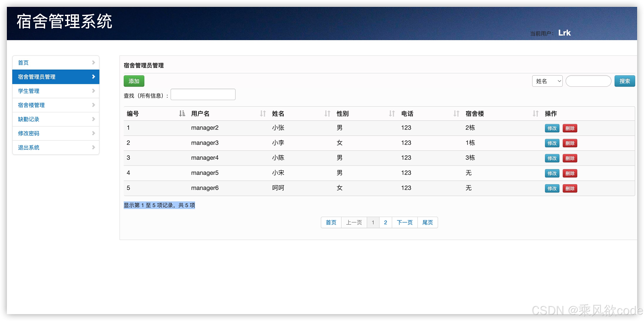Click chevron icon on 学生管理 menu row
The height and width of the screenshot is (321, 644).
[93, 91]
